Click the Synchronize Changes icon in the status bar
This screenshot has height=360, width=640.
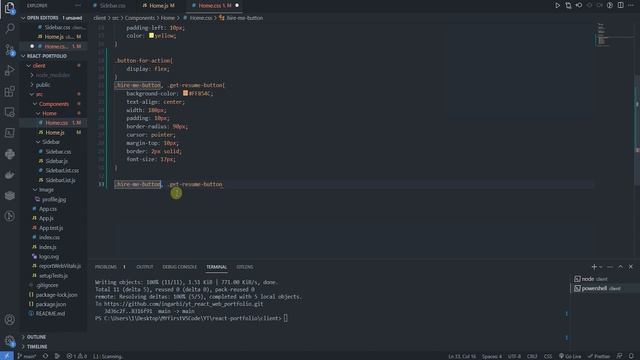pos(45,356)
